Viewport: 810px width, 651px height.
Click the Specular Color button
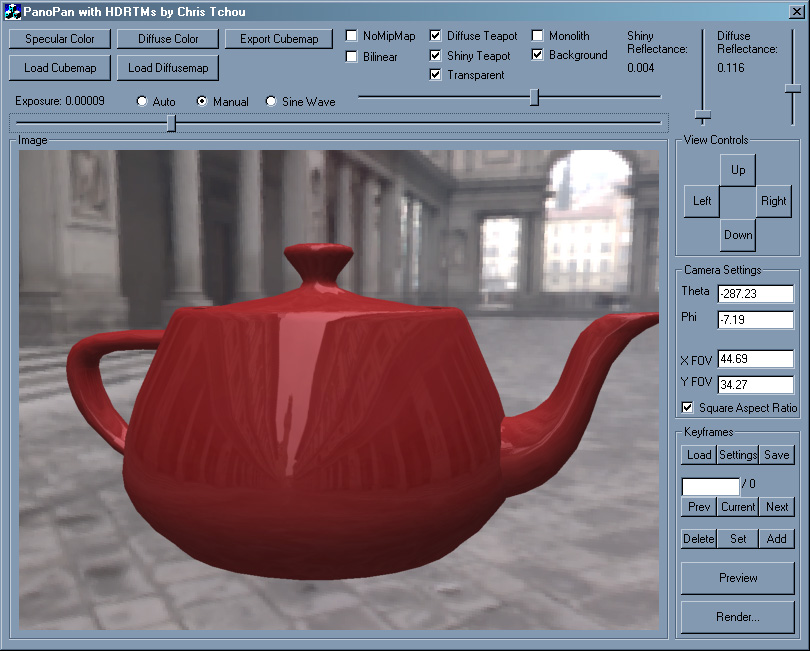[x=60, y=39]
